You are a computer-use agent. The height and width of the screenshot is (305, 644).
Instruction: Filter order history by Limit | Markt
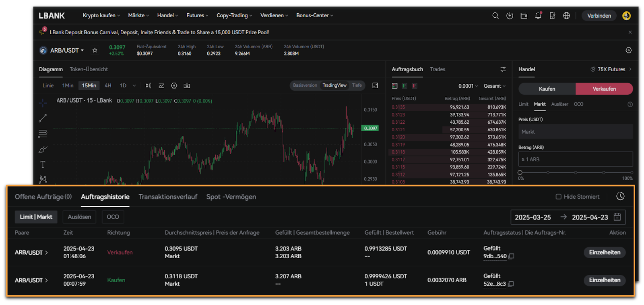click(36, 217)
